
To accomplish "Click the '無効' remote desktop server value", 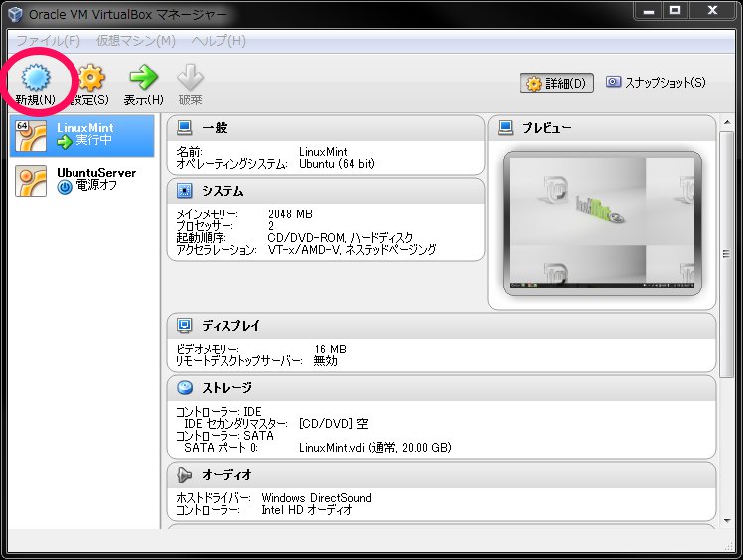I will [x=325, y=361].
